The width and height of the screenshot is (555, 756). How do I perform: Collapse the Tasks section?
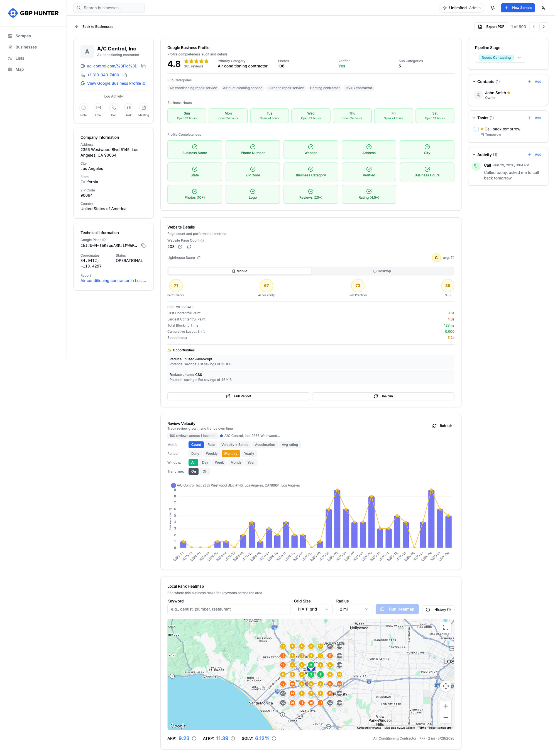(x=474, y=118)
